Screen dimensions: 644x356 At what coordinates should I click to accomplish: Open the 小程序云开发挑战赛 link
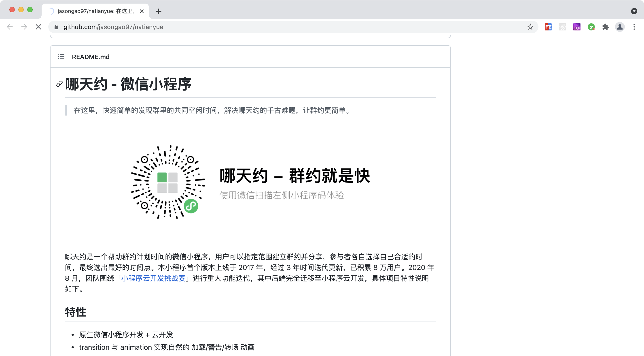click(x=153, y=278)
